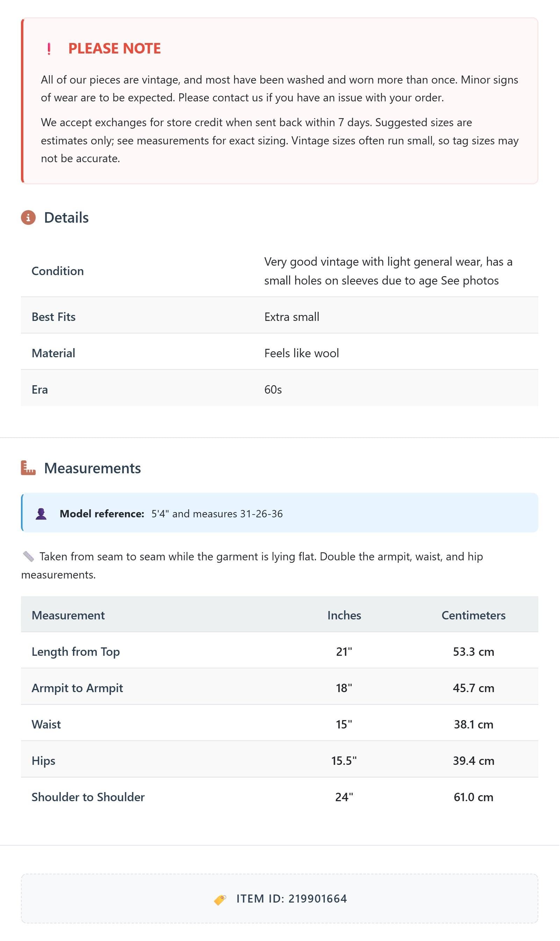
Task: Click the 'Feels like wool' material value
Action: pos(302,353)
